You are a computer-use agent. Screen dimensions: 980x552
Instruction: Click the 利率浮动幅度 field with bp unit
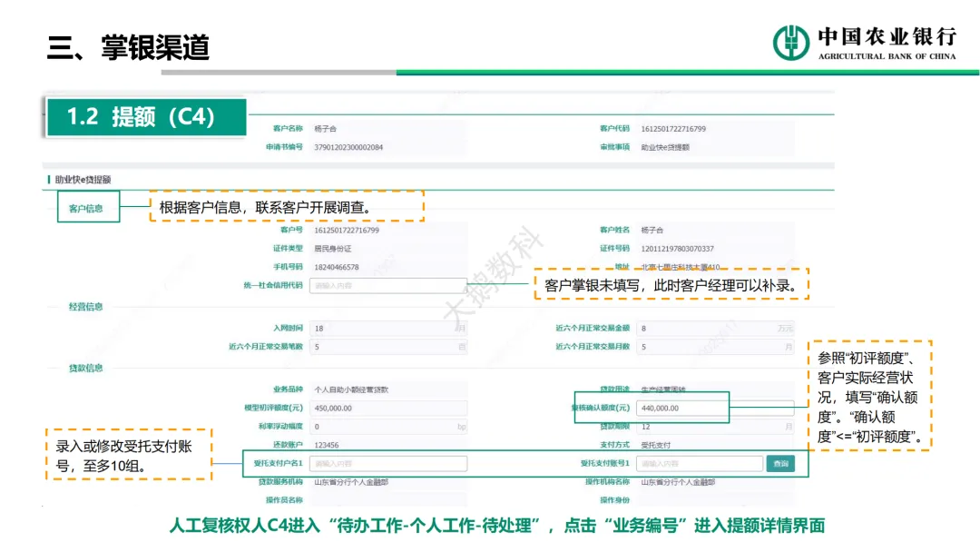point(387,427)
